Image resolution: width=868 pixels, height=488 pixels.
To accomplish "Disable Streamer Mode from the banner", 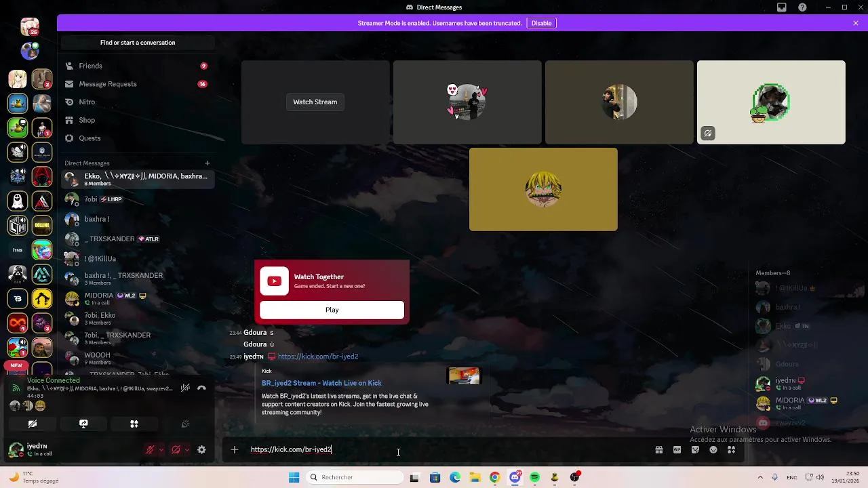I will [541, 23].
